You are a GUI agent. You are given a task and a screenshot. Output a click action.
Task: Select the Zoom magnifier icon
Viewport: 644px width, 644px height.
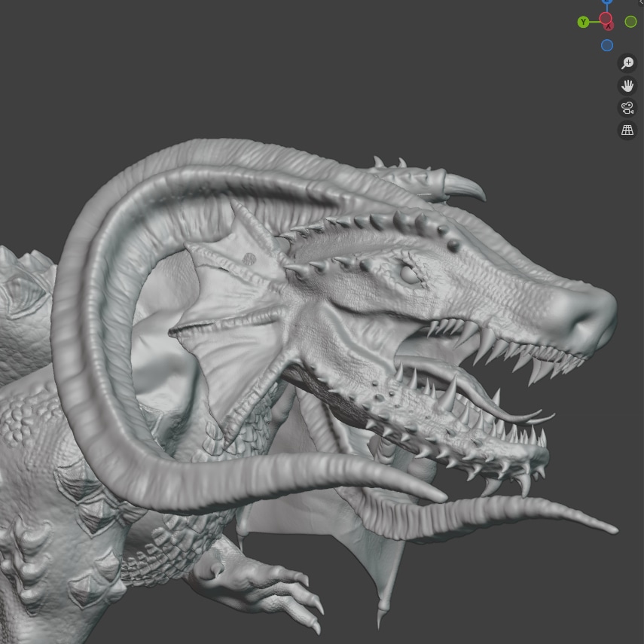[x=627, y=63]
